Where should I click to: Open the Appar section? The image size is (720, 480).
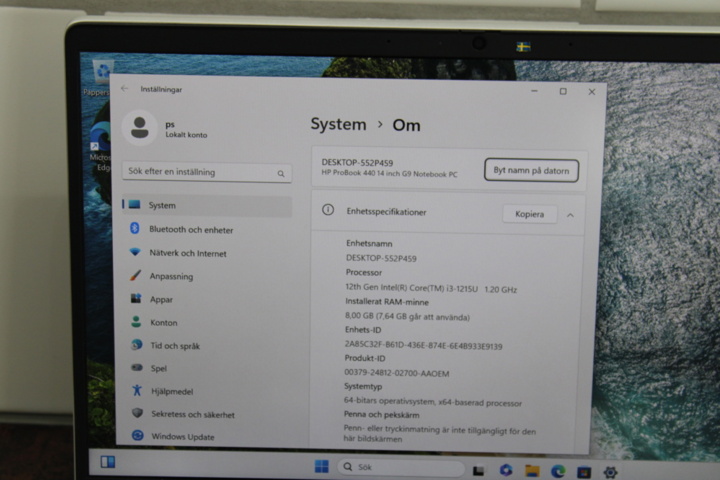click(x=207, y=299)
